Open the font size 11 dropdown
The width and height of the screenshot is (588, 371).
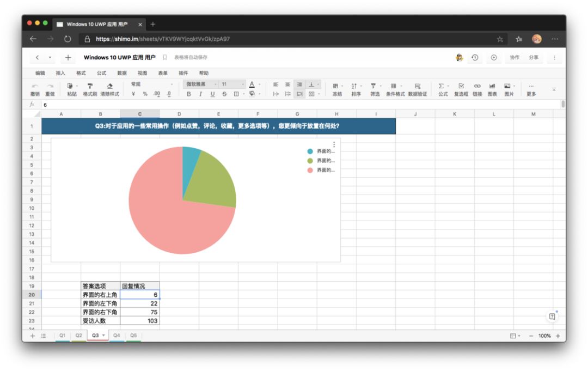tap(232, 84)
